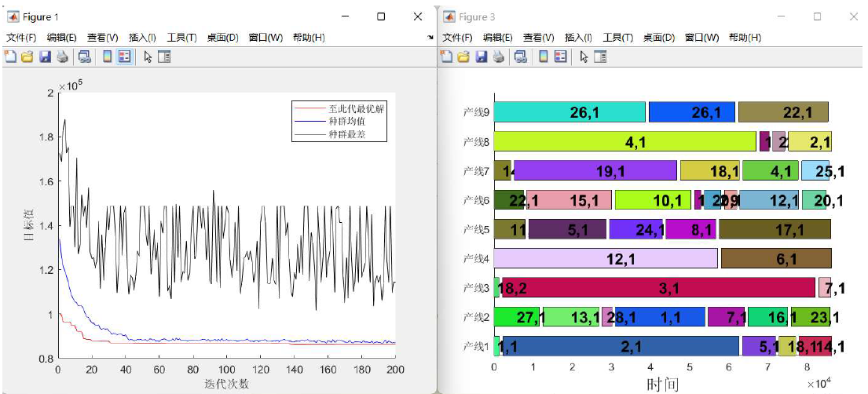Click Open File icon in Figure 3 toolbar
868x394 pixels.
point(463,57)
